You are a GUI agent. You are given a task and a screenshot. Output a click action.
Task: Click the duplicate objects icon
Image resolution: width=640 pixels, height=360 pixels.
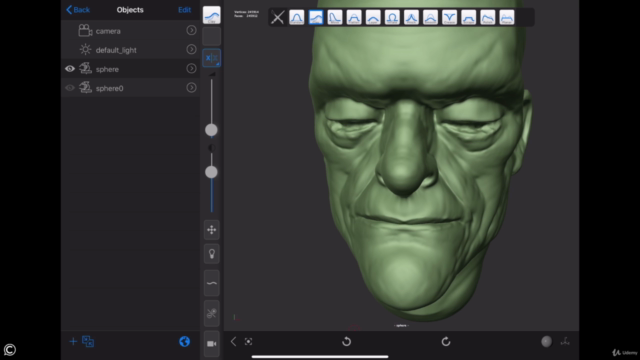(x=88, y=341)
